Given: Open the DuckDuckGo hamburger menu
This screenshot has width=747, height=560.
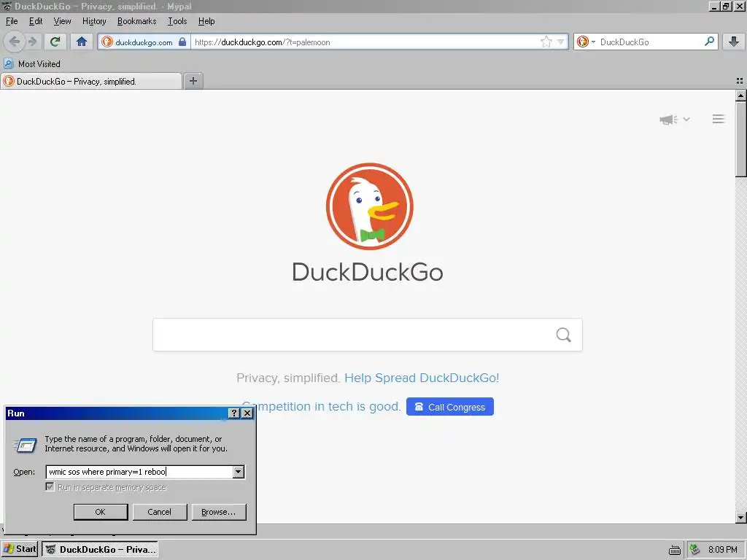Looking at the screenshot, I should pos(719,119).
